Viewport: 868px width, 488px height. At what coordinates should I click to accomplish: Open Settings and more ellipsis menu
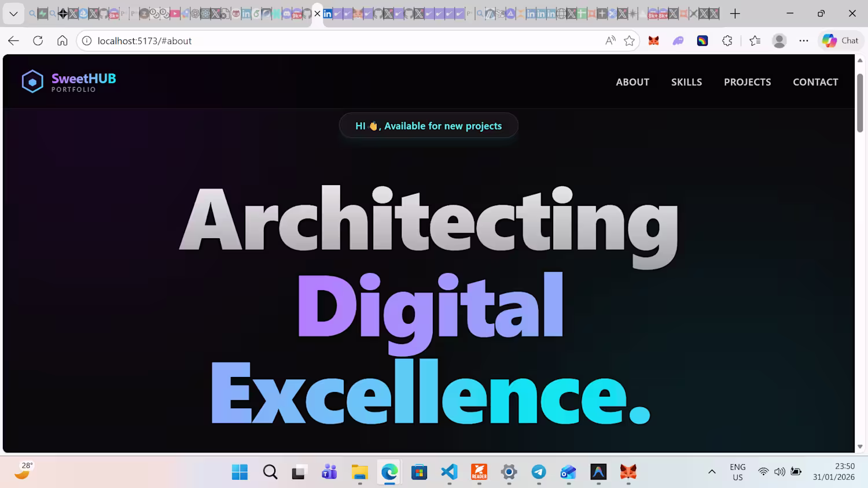(804, 40)
